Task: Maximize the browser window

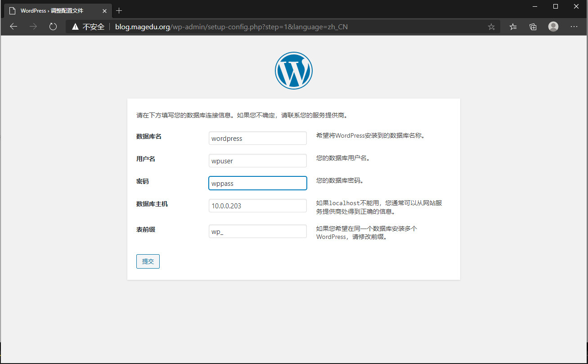Action: [x=556, y=6]
